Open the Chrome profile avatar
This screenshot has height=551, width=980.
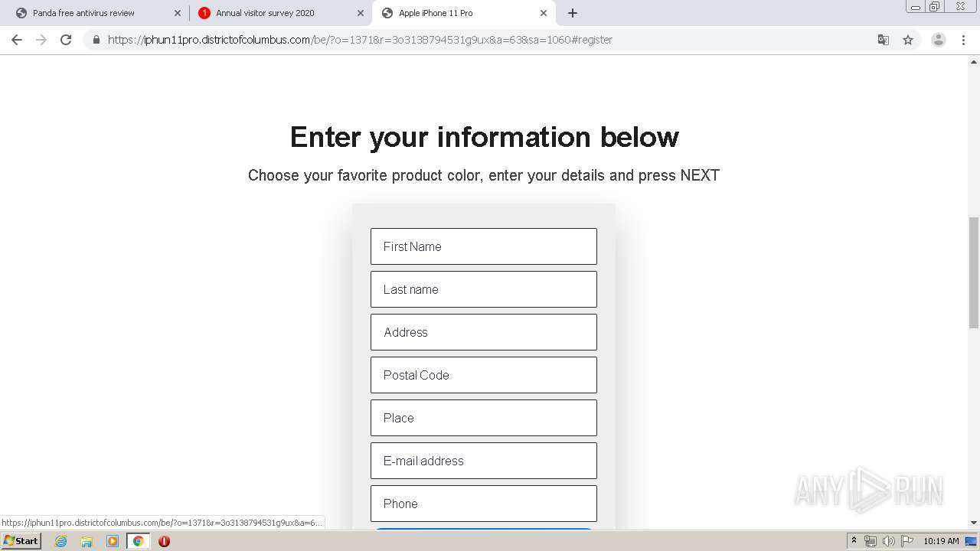(x=939, y=40)
